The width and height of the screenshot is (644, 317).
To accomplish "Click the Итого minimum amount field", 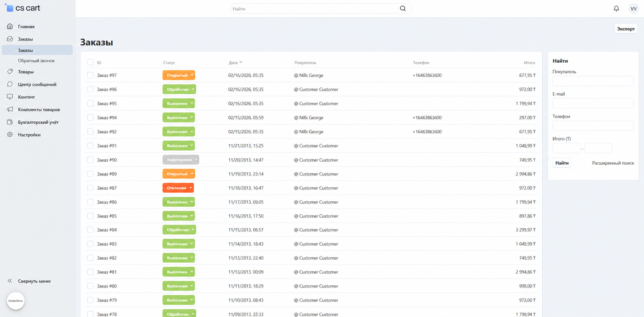I will click(x=566, y=148).
